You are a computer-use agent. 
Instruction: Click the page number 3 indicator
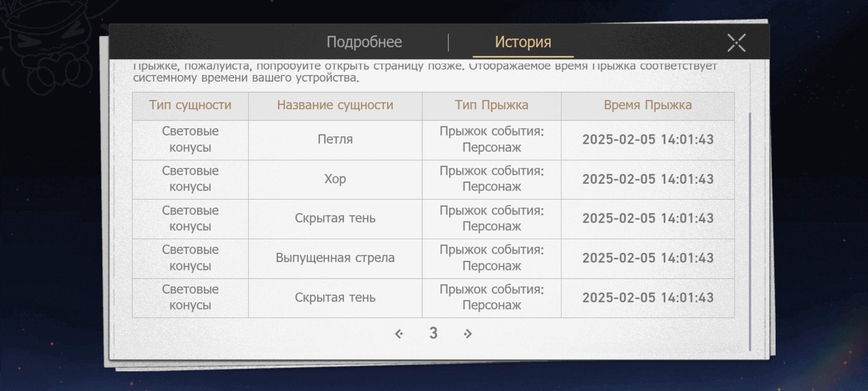[433, 333]
